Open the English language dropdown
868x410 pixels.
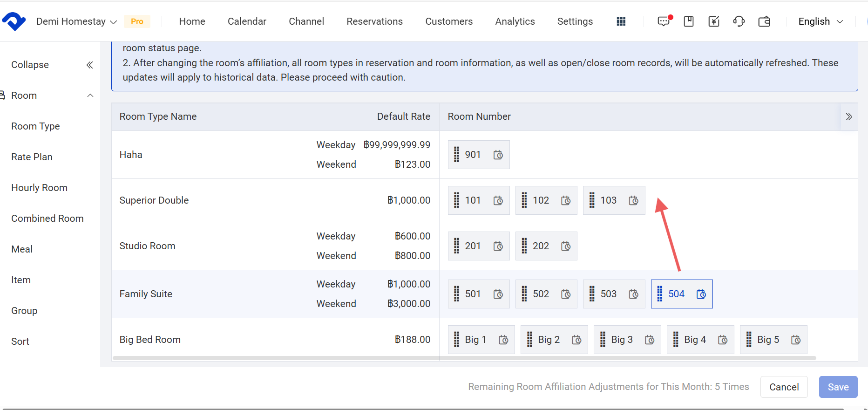click(820, 21)
